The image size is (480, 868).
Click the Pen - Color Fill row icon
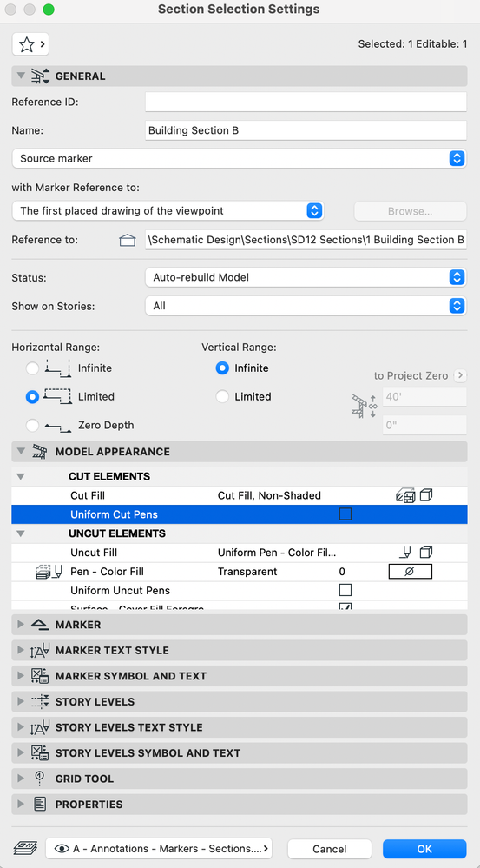coord(49,572)
